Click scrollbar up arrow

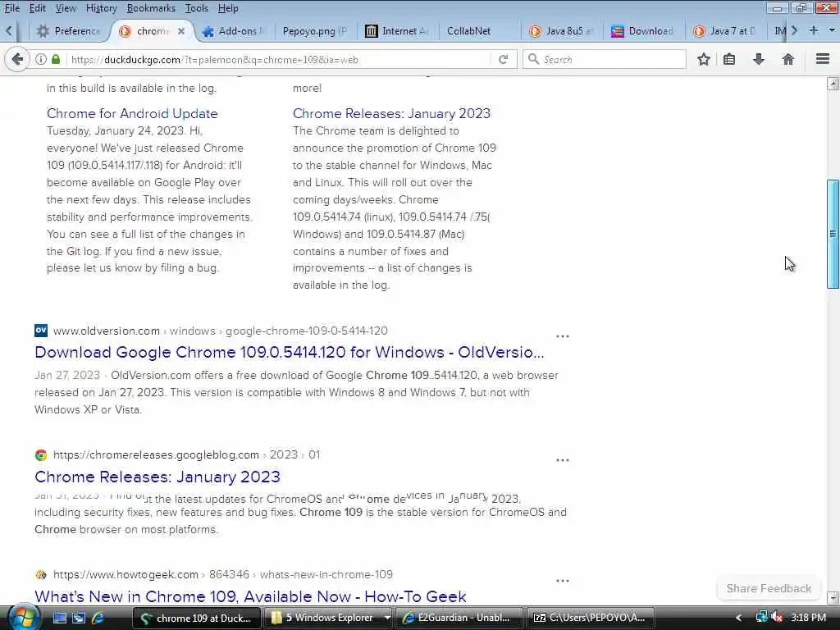click(x=833, y=84)
